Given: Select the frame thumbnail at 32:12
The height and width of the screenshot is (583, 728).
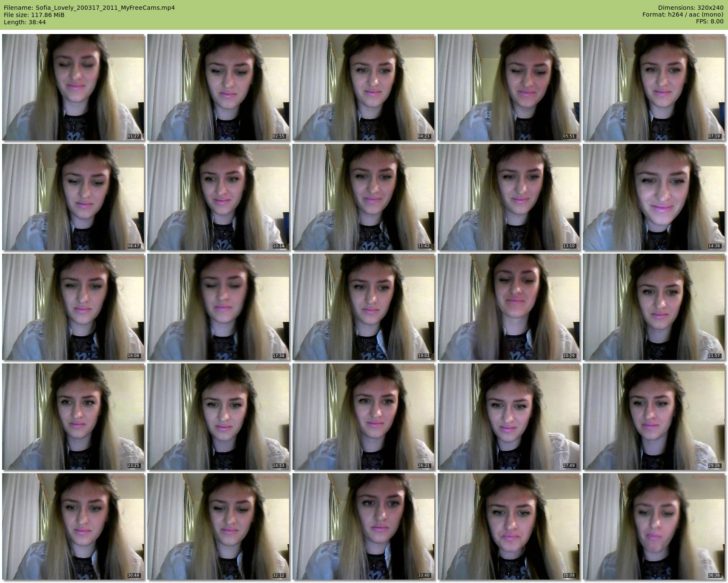Looking at the screenshot, I should tap(218, 526).
